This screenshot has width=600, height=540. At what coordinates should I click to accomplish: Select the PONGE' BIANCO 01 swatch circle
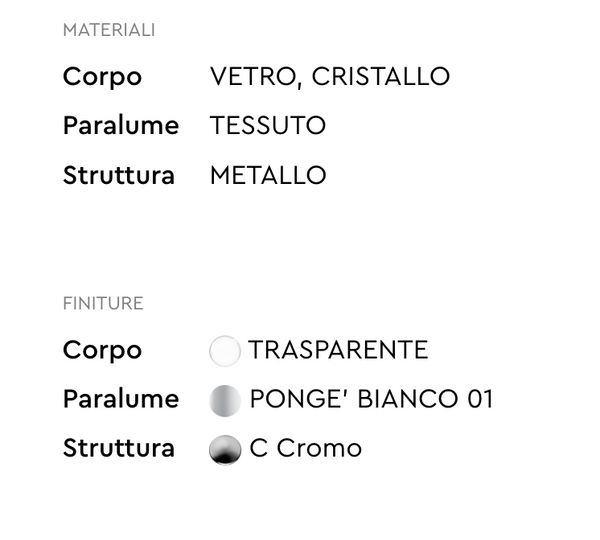coord(225,400)
